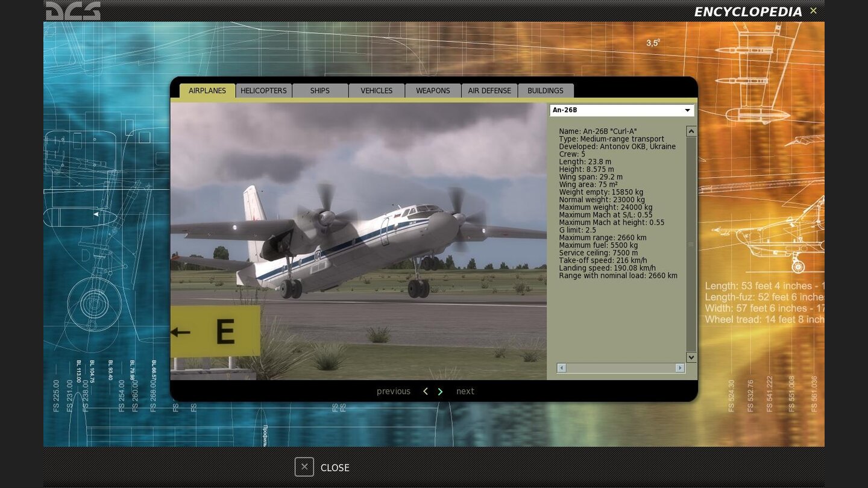
Task: Click 'Landing speed: 190.08 km/h' line
Action: [607, 268]
